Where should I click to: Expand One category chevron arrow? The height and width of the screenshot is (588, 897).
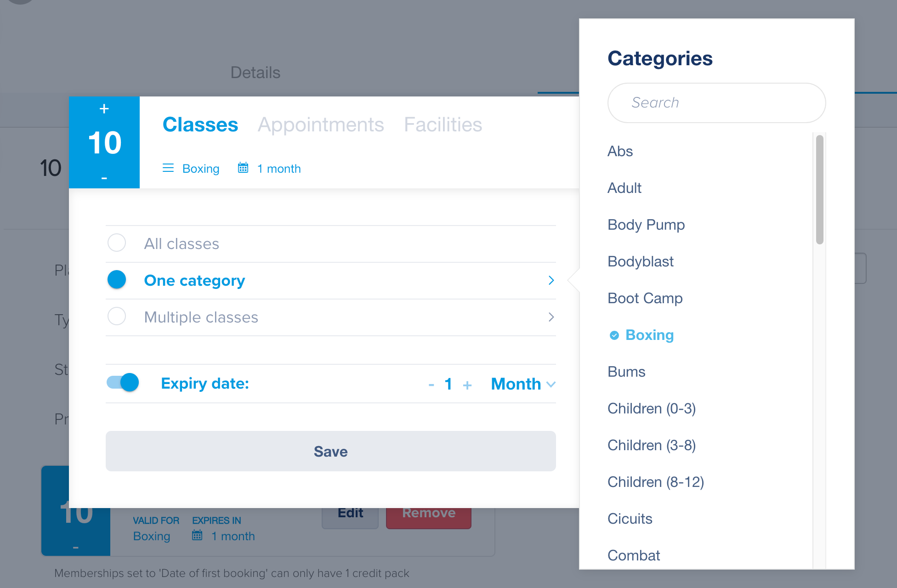coord(551,280)
